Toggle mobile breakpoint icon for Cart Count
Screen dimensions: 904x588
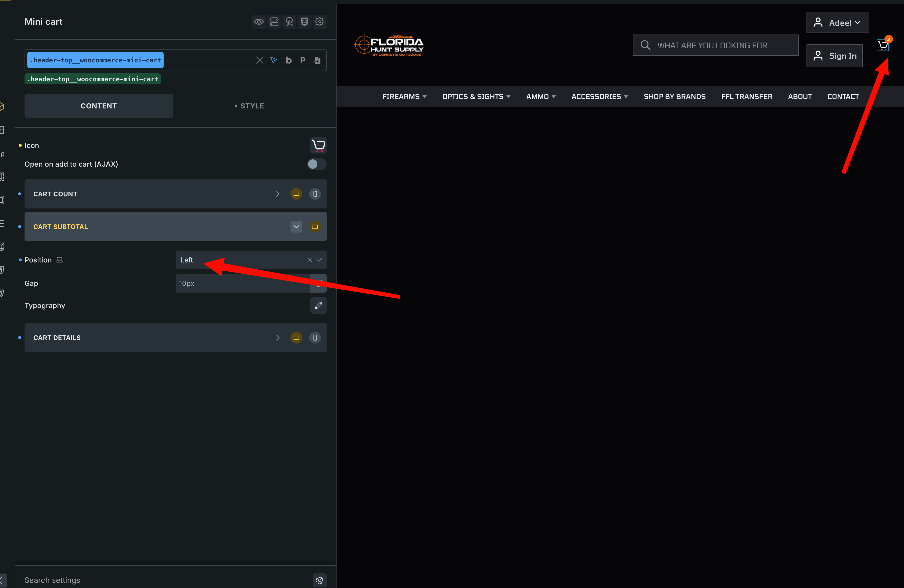(x=315, y=194)
